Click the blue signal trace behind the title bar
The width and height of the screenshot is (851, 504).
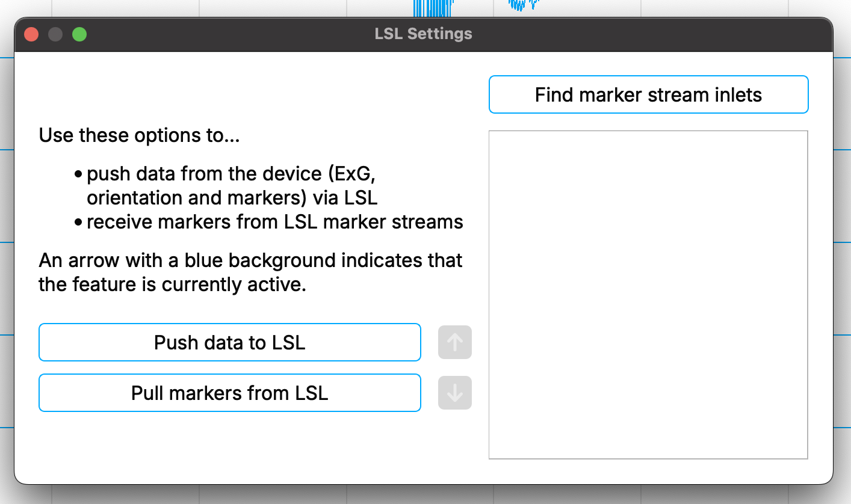coord(433,8)
